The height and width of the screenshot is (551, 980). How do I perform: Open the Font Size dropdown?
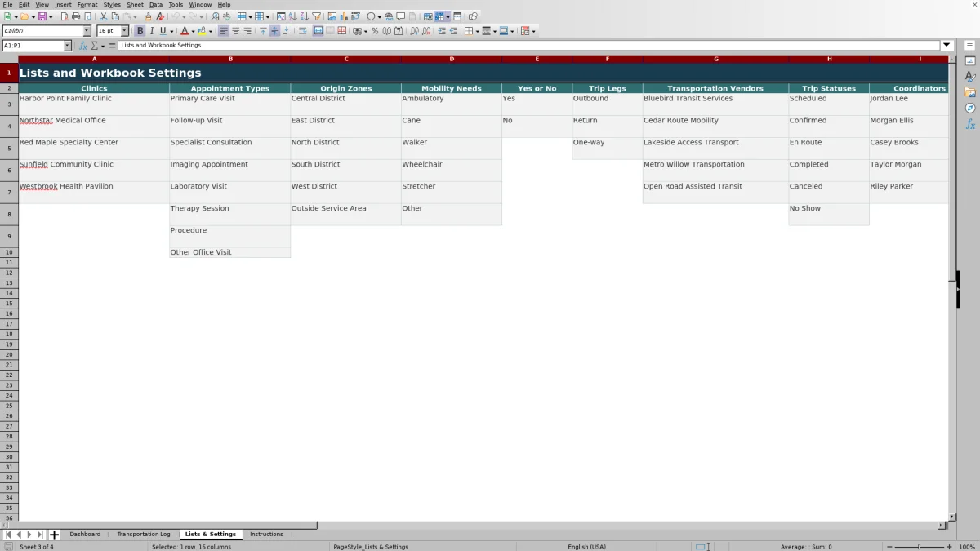pos(125,31)
